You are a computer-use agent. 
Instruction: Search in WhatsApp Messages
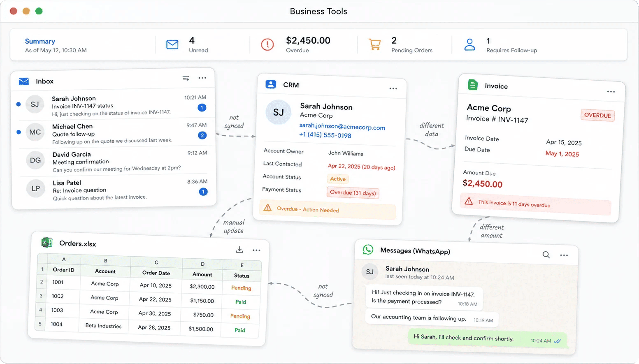coord(546,255)
